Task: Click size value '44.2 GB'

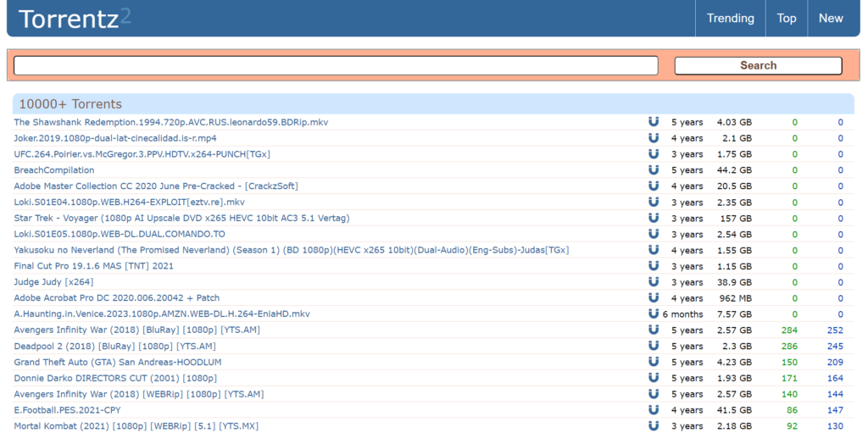Action: point(735,170)
